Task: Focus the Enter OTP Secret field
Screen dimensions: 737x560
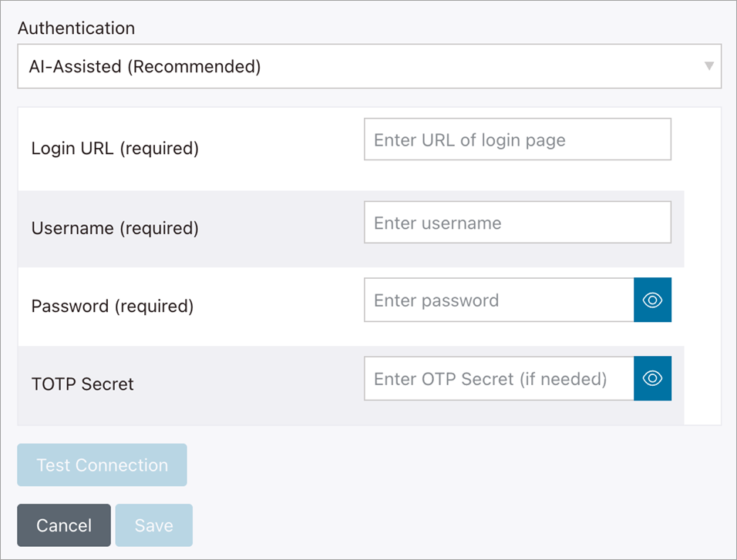Action: click(498, 378)
